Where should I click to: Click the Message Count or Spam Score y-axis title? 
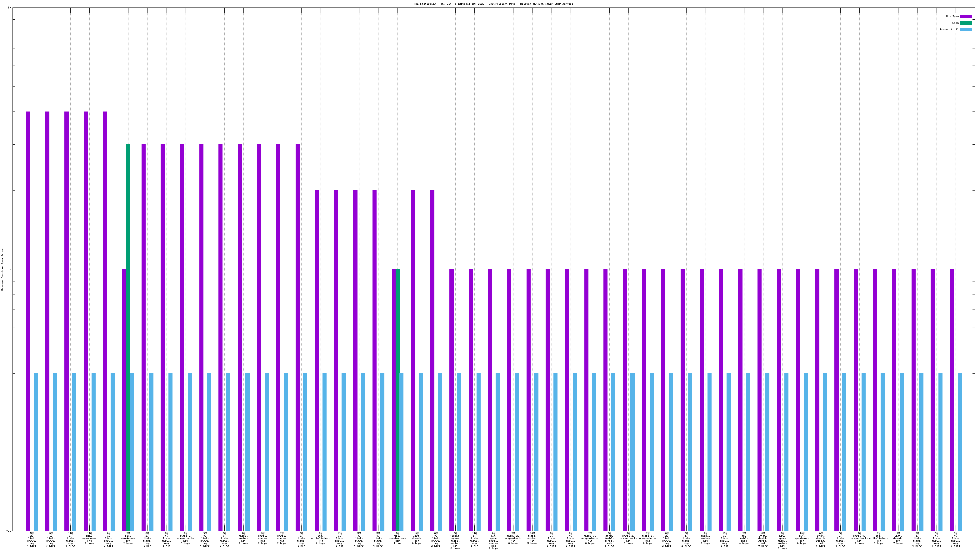point(2,269)
